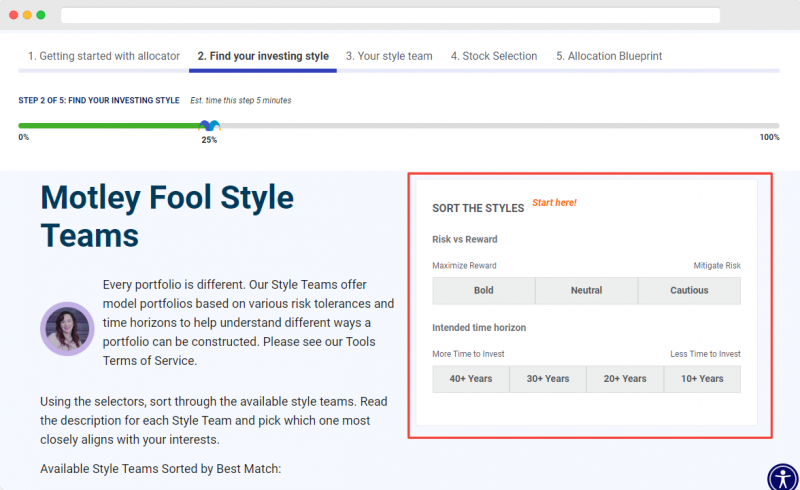Click the 'SORT THE STYLES' heading
This screenshot has height=490, width=800.
point(478,208)
